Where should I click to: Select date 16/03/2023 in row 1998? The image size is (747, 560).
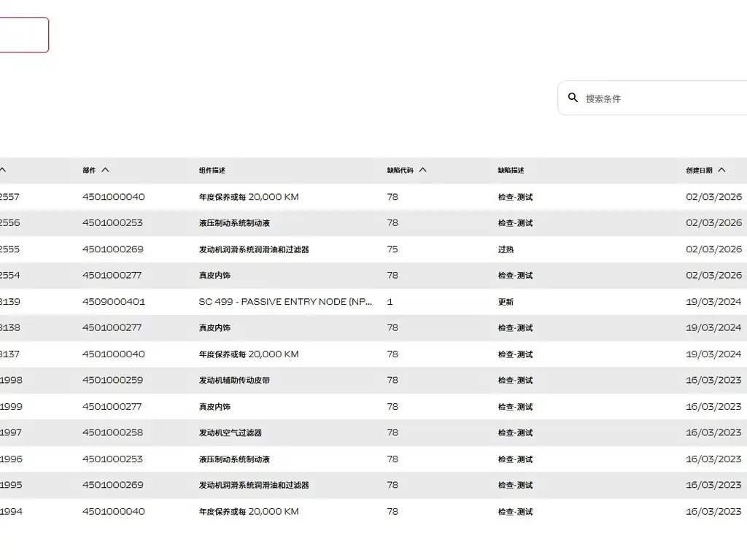point(713,381)
